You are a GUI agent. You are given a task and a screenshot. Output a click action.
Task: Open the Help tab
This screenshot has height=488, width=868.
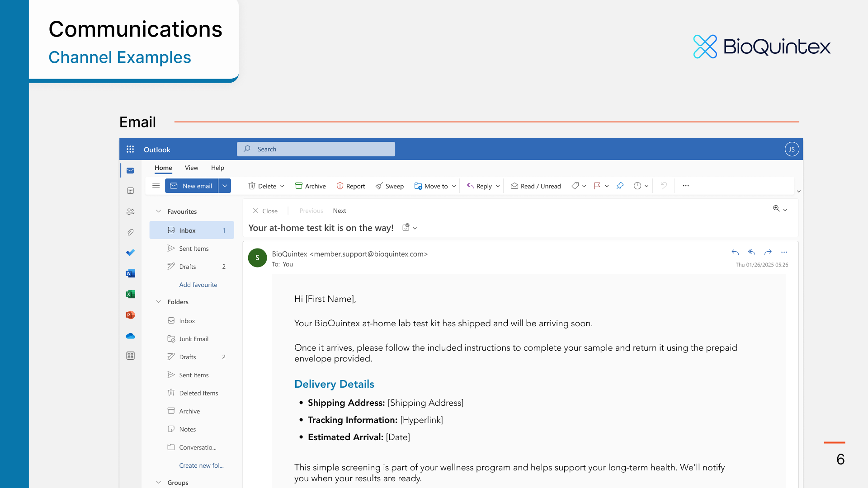[217, 168]
